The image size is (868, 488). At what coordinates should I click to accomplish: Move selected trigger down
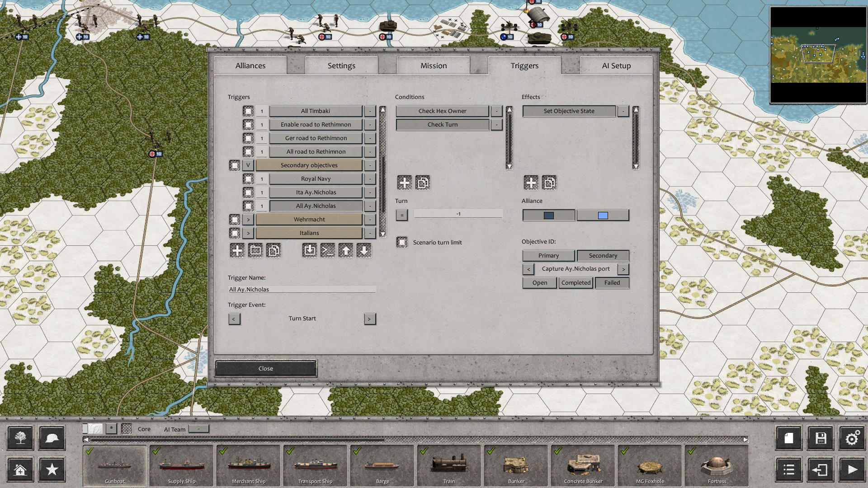pos(364,250)
